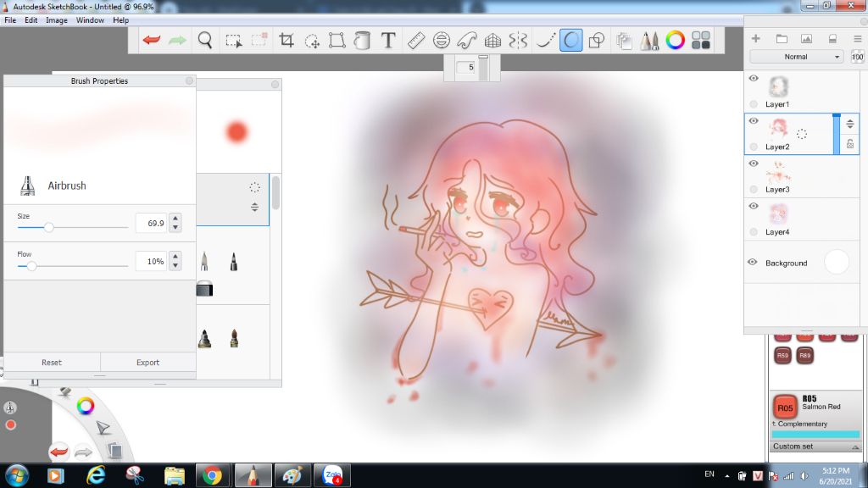The height and width of the screenshot is (488, 868).
Task: Click the Export brush button
Action: point(147,363)
